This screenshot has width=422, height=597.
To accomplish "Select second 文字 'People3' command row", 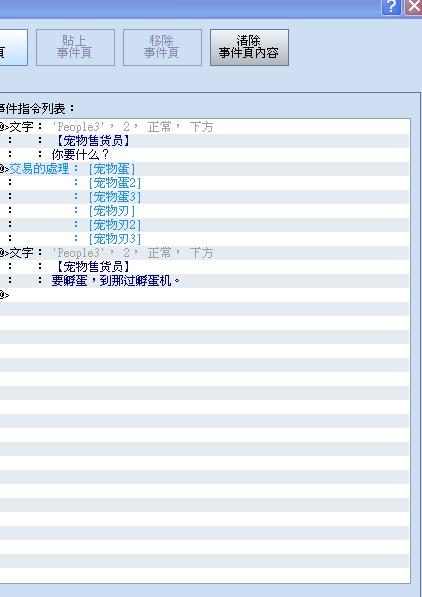I will coord(204,253).
